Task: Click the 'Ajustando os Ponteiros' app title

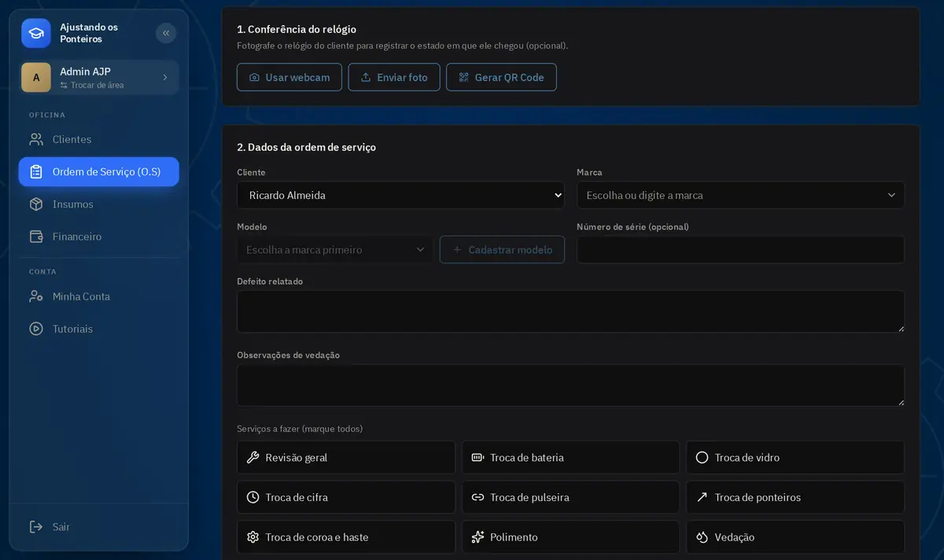Action: 89,33
